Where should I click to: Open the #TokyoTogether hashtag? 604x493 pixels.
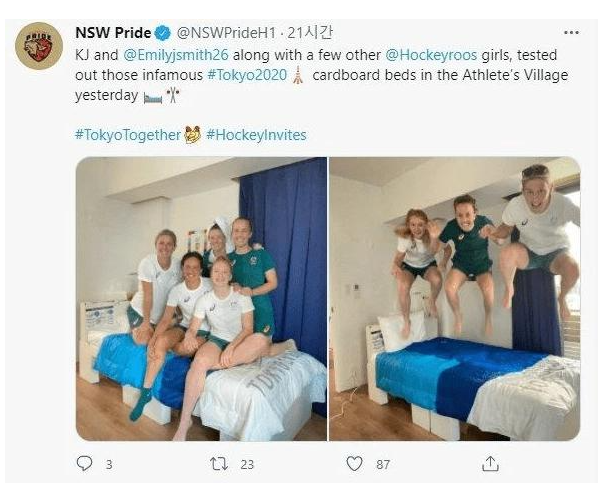(128, 135)
